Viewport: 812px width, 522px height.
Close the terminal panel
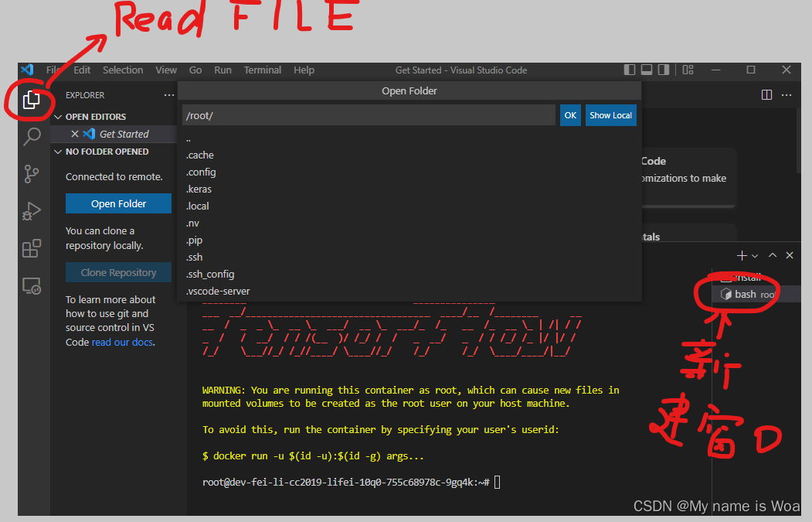[x=790, y=255]
